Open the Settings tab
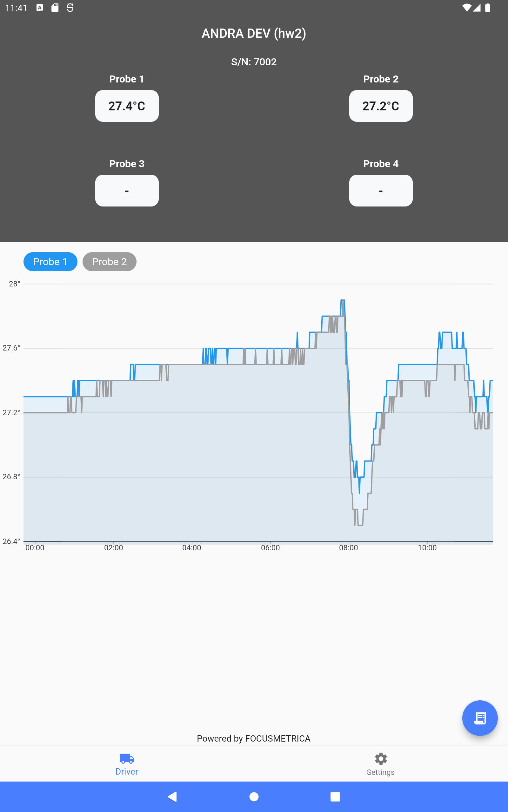 coord(381,764)
